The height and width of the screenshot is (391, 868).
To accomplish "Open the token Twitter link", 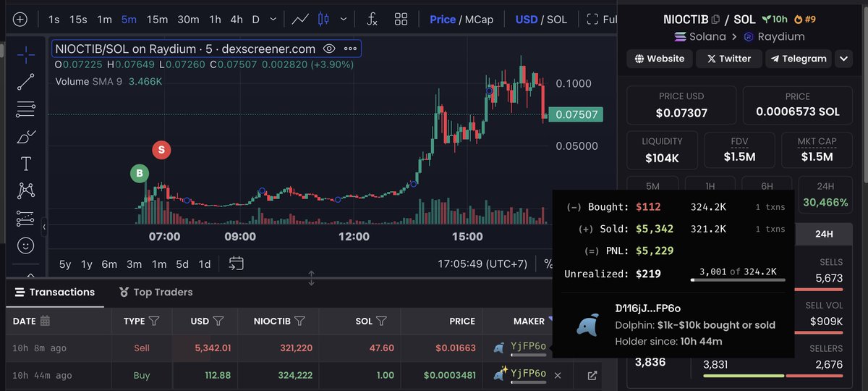I will (x=728, y=59).
